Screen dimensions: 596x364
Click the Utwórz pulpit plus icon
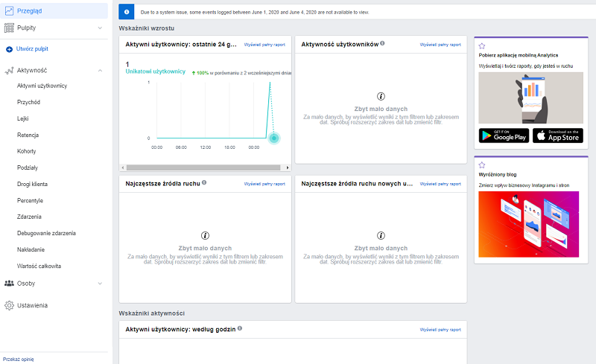[9, 49]
